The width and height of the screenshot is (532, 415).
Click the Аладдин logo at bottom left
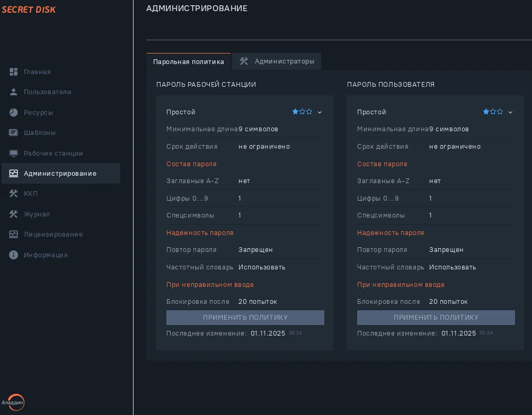[13, 402]
